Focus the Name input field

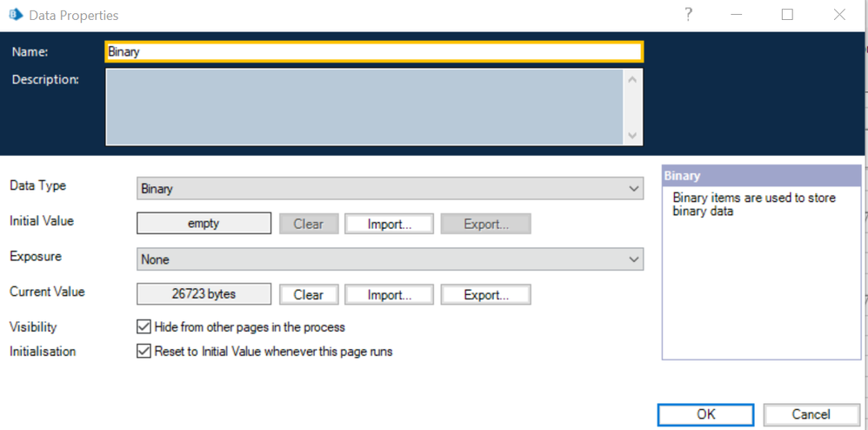(374, 51)
